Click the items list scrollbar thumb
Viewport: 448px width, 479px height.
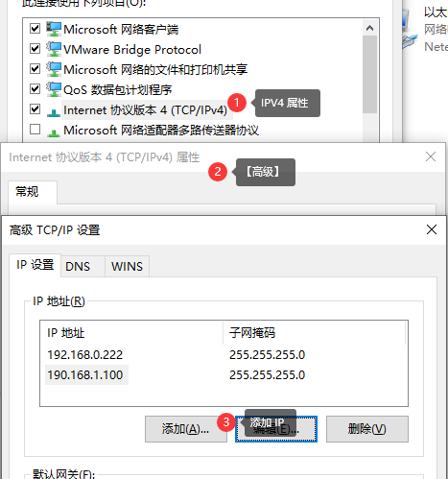[x=370, y=74]
